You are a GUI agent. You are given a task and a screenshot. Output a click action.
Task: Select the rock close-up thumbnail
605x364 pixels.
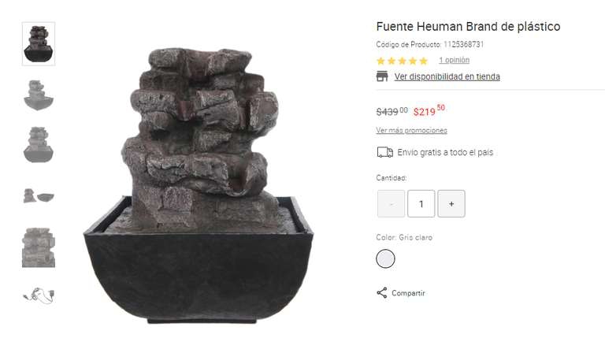(39, 247)
